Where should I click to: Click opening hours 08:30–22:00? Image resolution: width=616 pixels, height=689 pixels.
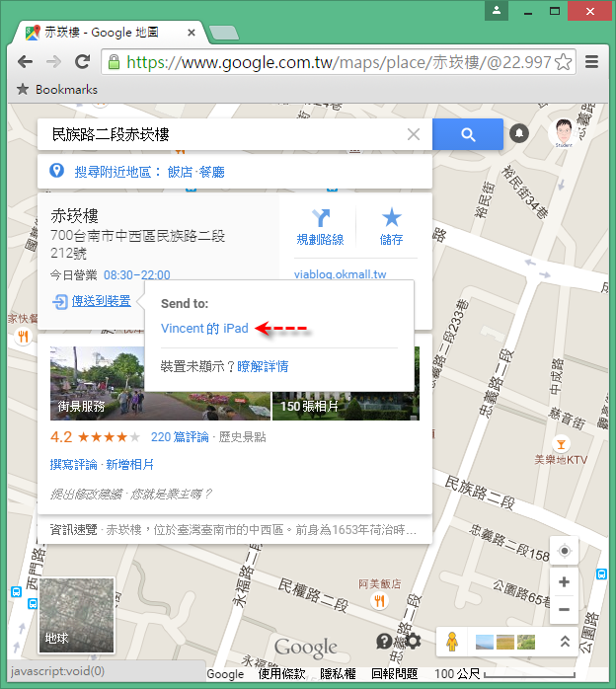pos(136,275)
